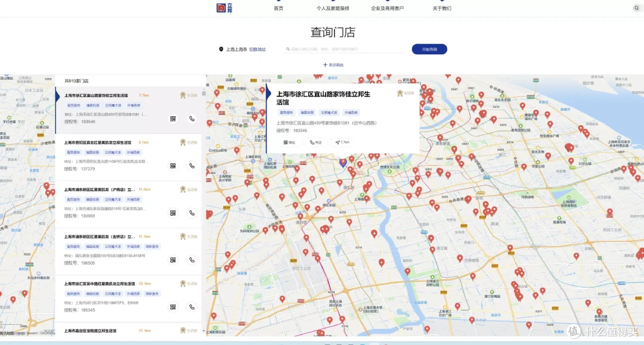This screenshot has width=644, height=345.
Task: Show QR code for store 183546
Action: tap(173, 119)
